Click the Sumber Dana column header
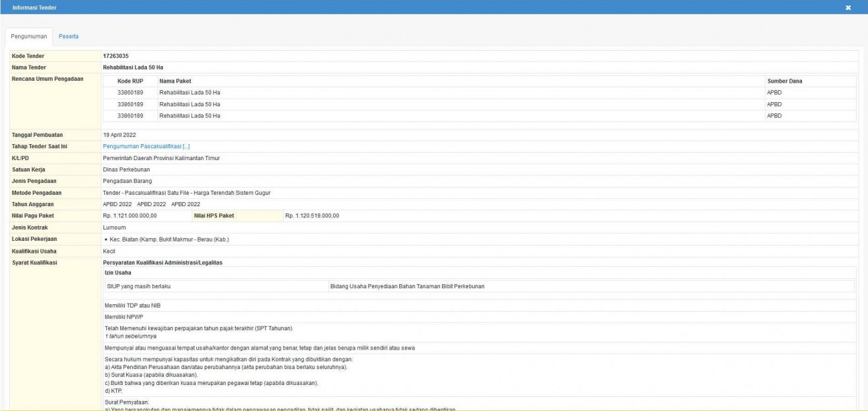The height and width of the screenshot is (411, 868). (785, 81)
